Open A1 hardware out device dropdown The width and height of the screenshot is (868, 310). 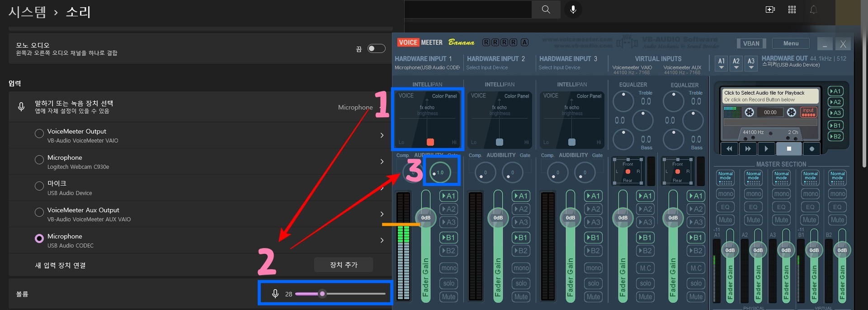click(x=722, y=63)
